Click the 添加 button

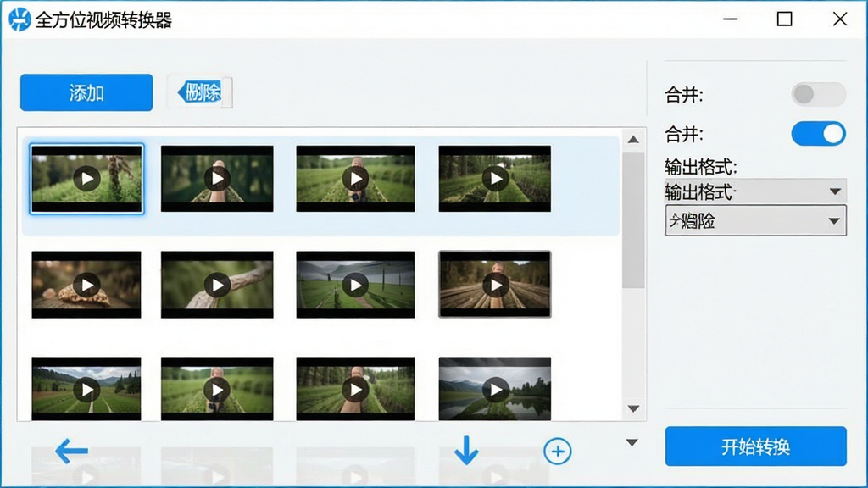pyautogui.click(x=86, y=92)
